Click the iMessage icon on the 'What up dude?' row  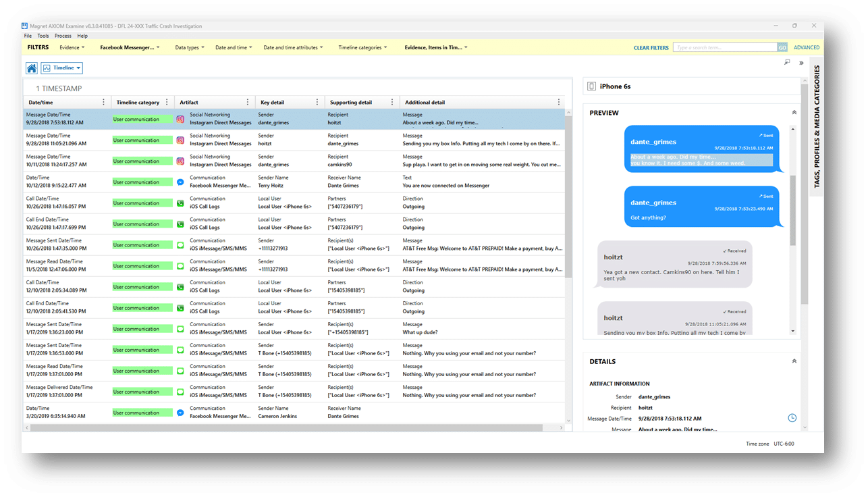pyautogui.click(x=180, y=329)
